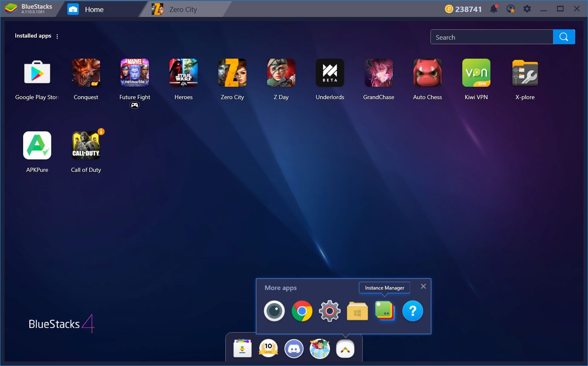Open Level 10 rewards dock icon
Viewport: 588px width, 366px height.
[268, 349]
